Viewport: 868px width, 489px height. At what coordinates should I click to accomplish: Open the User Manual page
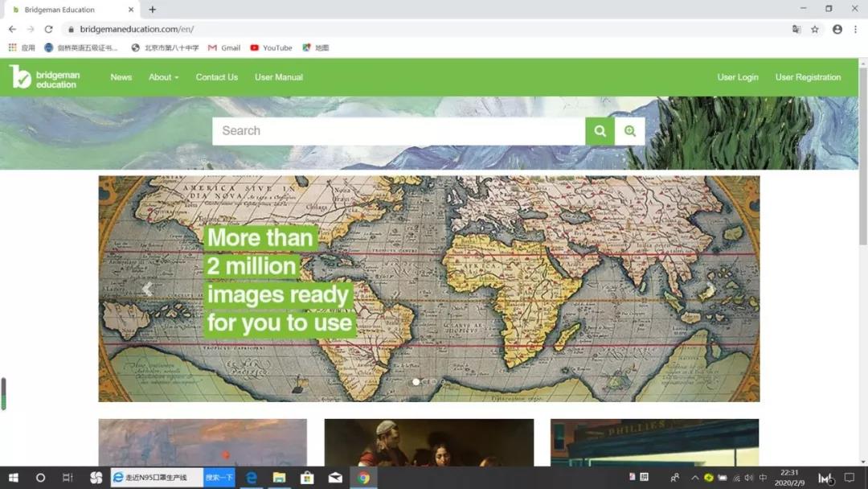(x=279, y=77)
